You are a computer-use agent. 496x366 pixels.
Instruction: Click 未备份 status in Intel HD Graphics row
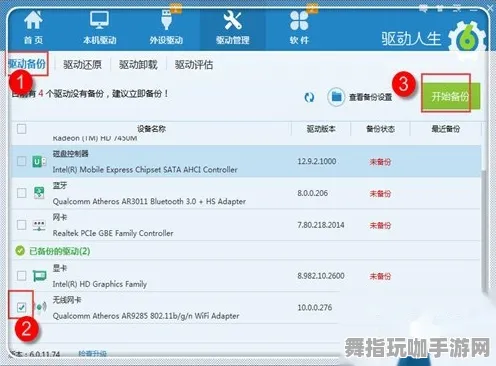point(380,276)
